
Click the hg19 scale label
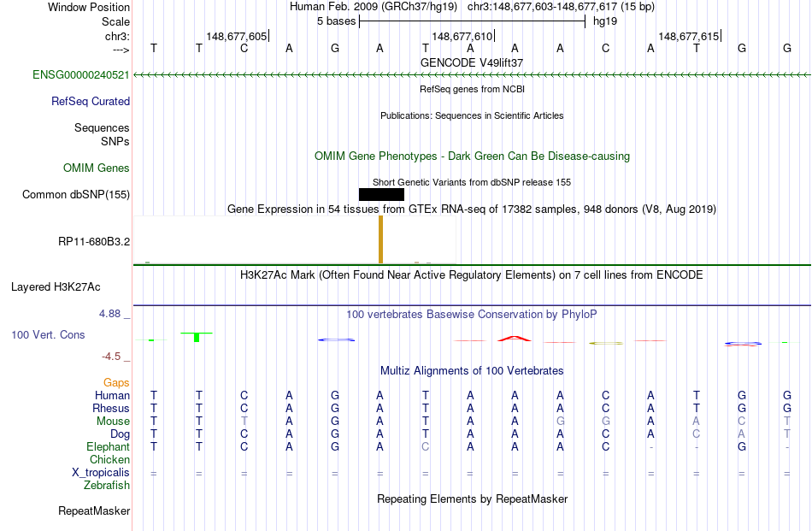pos(605,21)
